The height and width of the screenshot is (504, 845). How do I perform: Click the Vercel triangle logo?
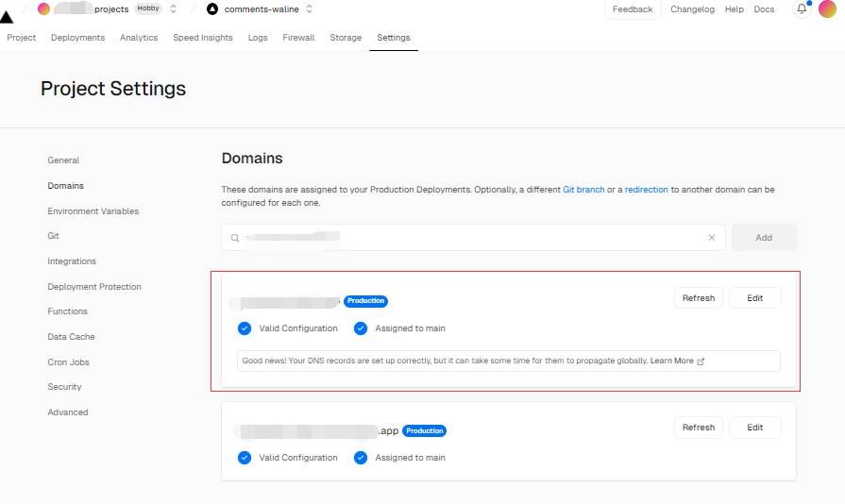(7, 16)
